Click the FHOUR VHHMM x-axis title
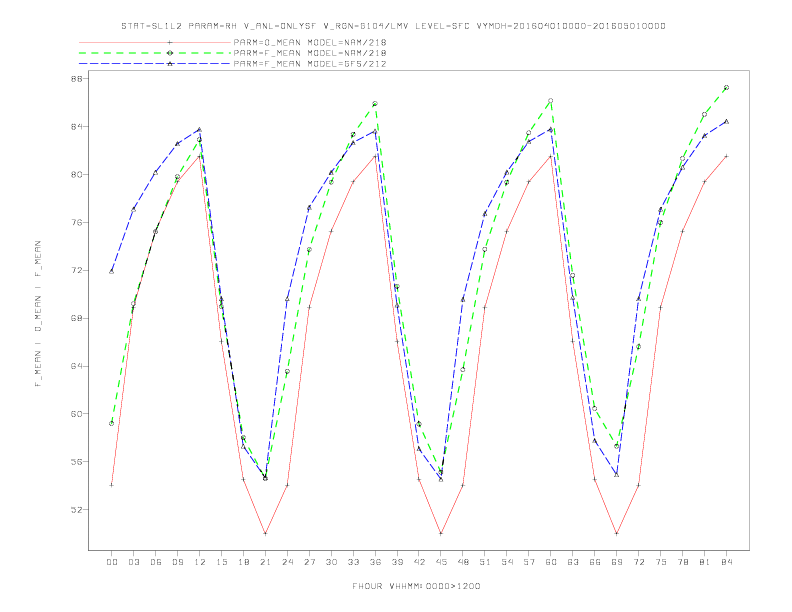792x612 pixels. [x=416, y=586]
